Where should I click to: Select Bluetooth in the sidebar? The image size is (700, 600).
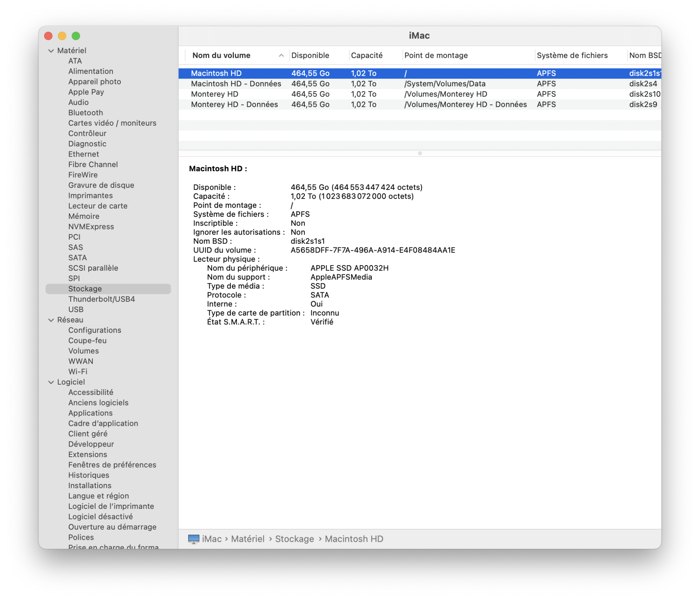pos(85,113)
